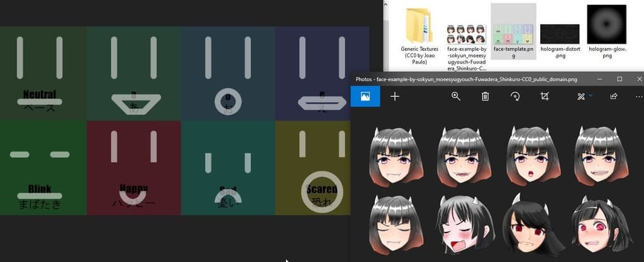Minimize the Photos window
644x262 pixels.
(600, 79)
